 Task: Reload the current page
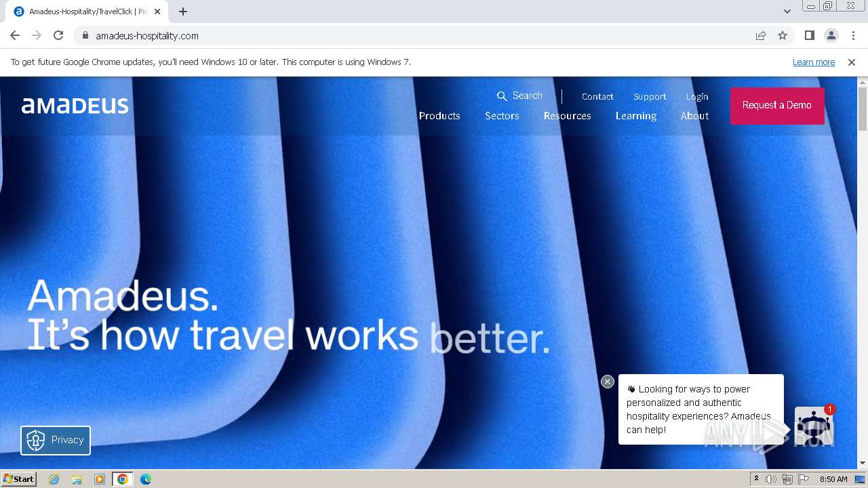(x=58, y=35)
